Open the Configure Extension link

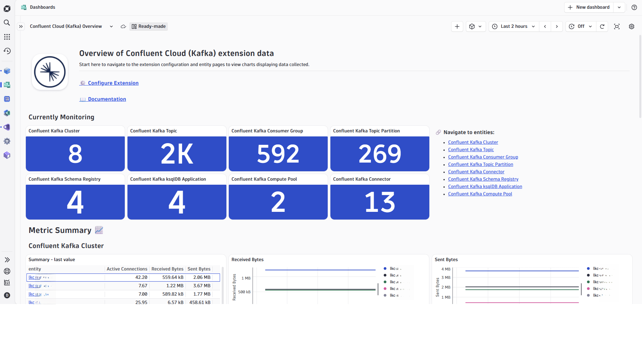click(x=109, y=83)
